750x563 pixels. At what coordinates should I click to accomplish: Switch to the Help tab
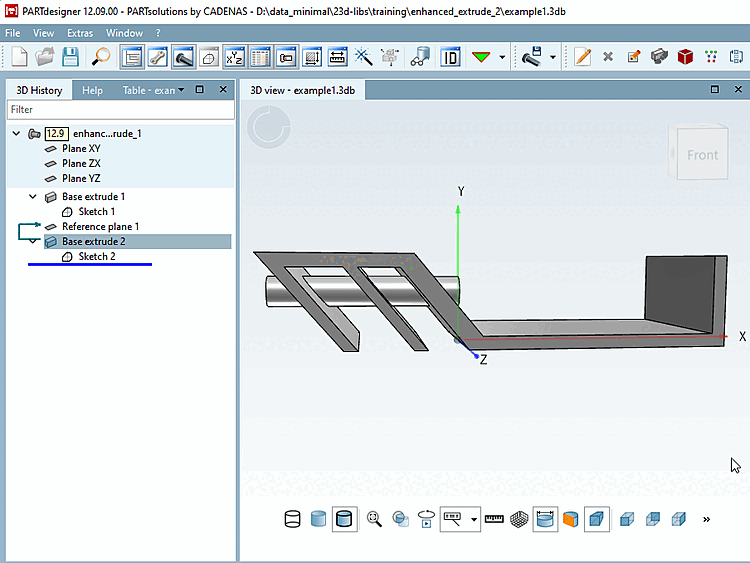click(92, 90)
